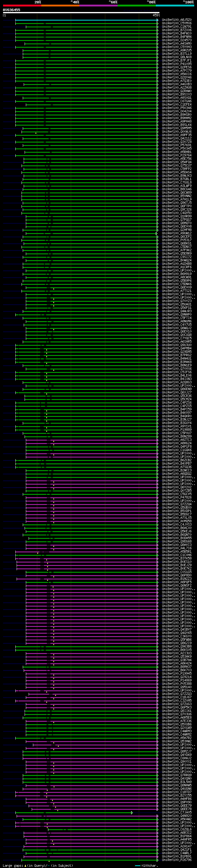Select the UniRef100_A7SQ36 label
The width and height of the screenshot is (197, 868).
coord(176,467)
